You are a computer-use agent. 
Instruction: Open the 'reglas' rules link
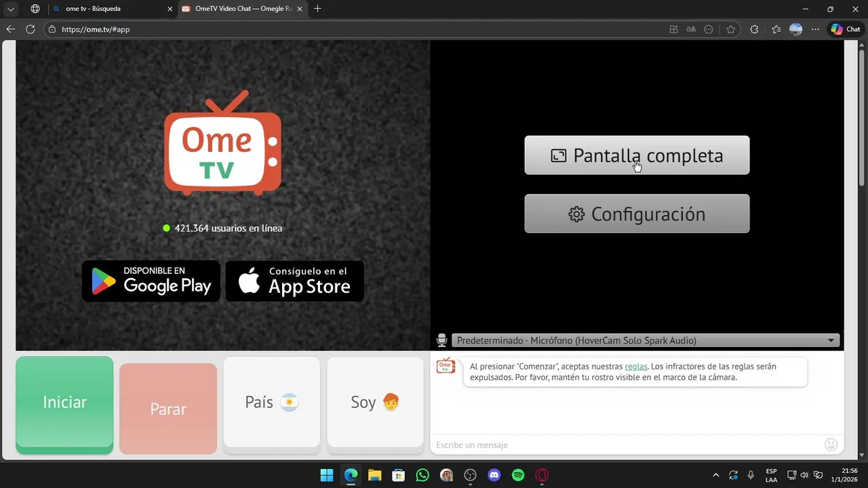(x=636, y=366)
